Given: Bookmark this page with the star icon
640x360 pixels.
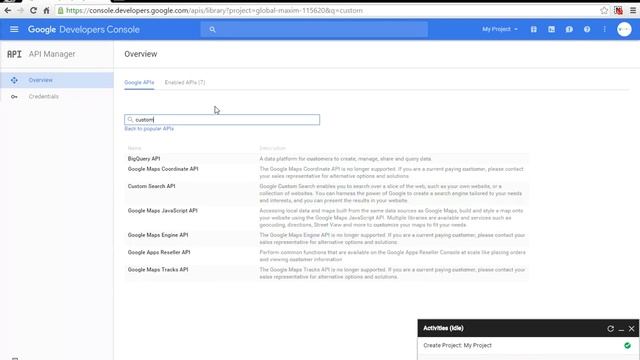Looking at the screenshot, I should (x=604, y=11).
